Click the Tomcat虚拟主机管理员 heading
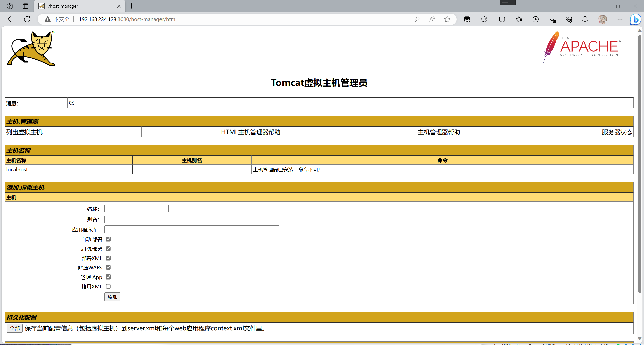 (319, 83)
